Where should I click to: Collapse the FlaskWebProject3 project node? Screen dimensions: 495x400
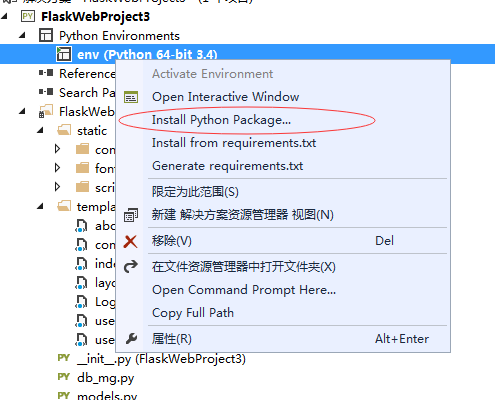coord(4,16)
